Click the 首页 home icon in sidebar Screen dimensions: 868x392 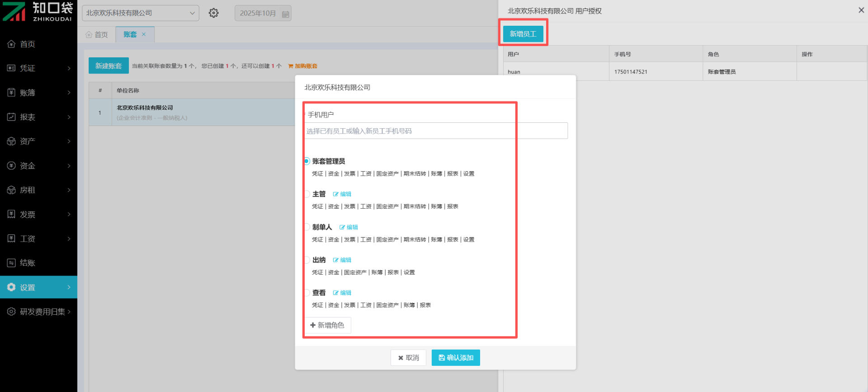coord(11,44)
